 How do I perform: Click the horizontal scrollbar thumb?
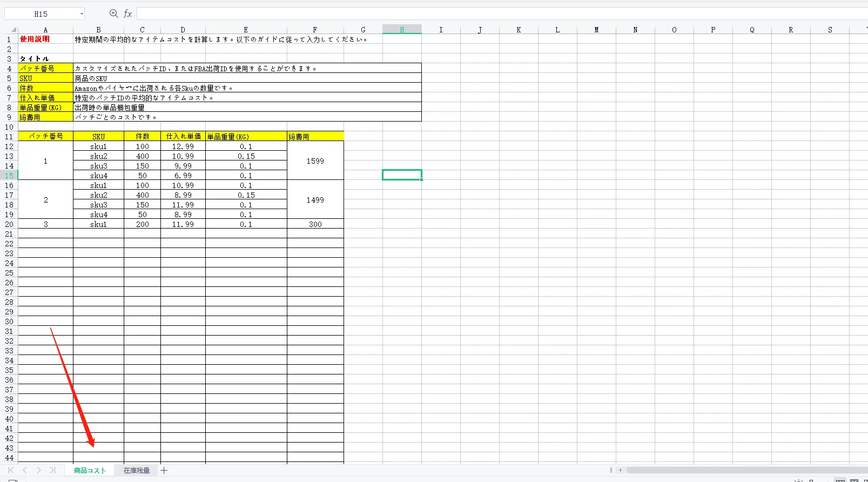[x=747, y=470]
